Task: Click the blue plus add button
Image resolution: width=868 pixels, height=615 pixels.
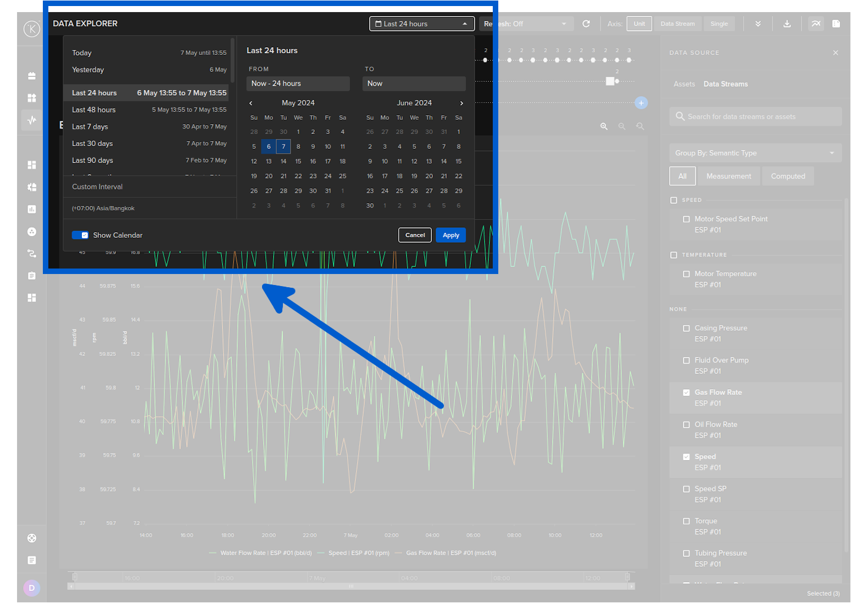Action: coord(641,103)
